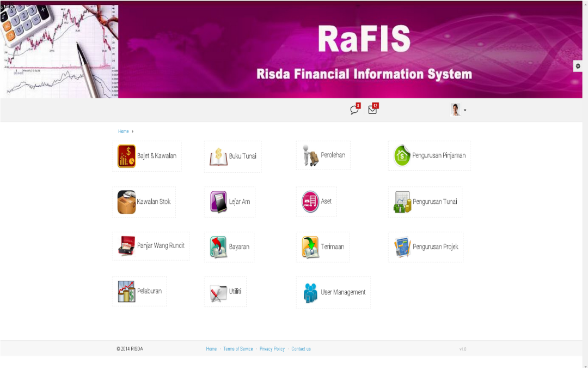Open the chat notifications bubble icon

tap(354, 110)
